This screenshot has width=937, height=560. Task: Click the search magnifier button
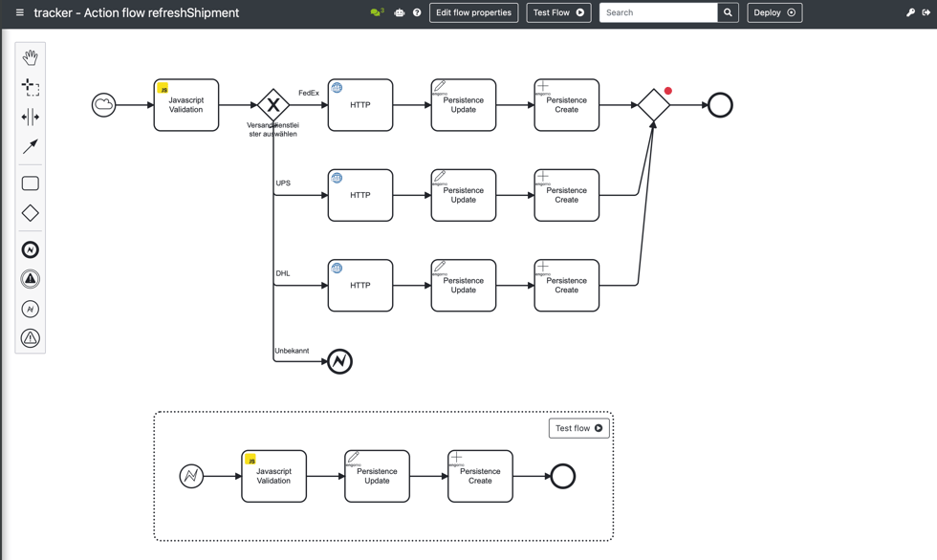pyautogui.click(x=728, y=12)
